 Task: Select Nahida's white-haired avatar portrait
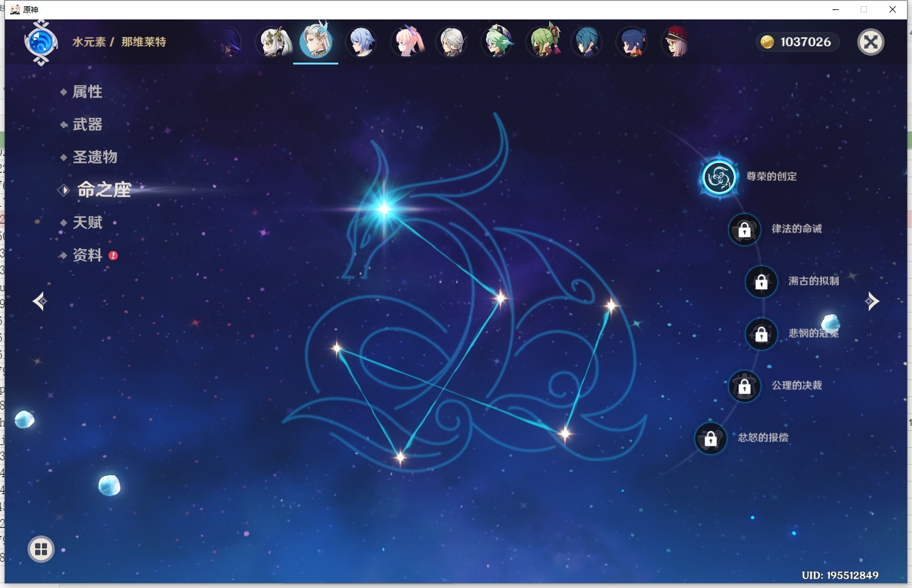[274, 42]
